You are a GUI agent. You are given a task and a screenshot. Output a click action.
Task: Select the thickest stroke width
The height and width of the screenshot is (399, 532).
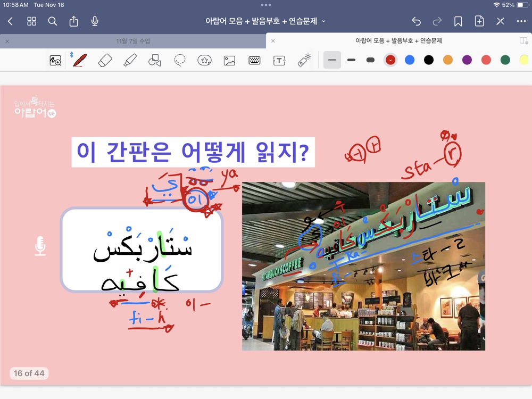370,60
